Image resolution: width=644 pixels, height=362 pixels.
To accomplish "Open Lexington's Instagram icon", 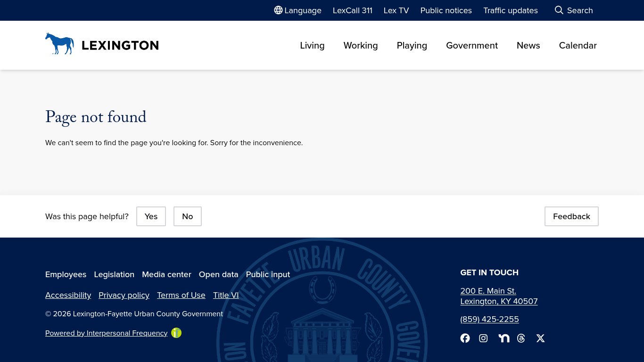I will click(x=483, y=338).
